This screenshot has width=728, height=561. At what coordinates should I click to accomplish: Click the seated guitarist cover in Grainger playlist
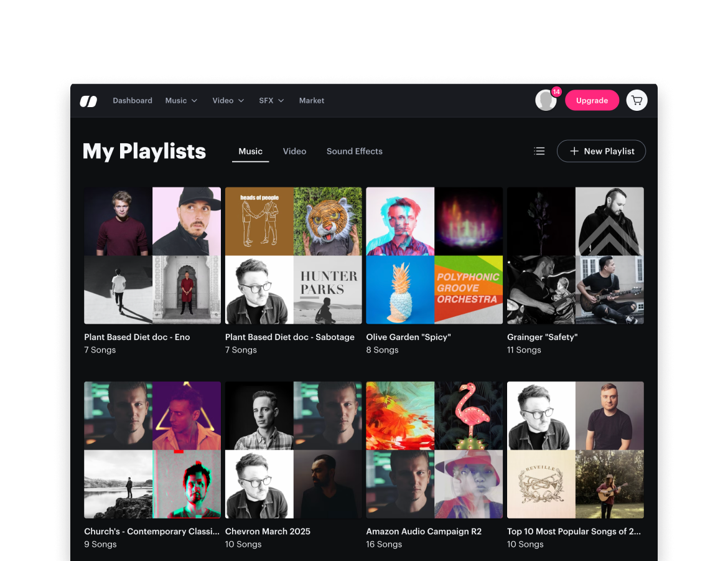click(x=610, y=290)
